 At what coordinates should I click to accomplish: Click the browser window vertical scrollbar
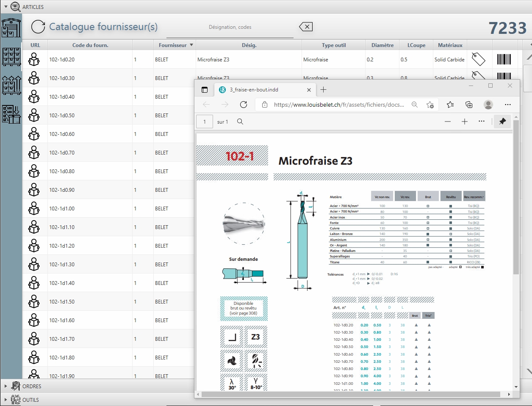pos(516,197)
